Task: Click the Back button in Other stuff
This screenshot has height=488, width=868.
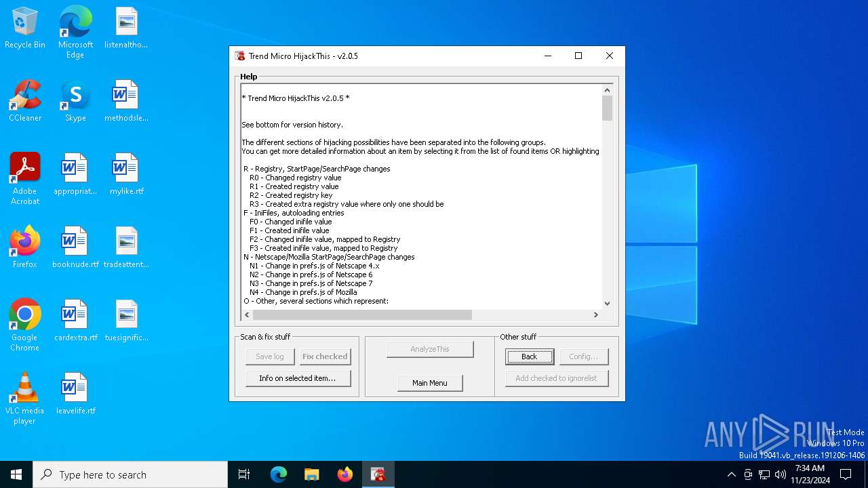Action: click(x=530, y=357)
